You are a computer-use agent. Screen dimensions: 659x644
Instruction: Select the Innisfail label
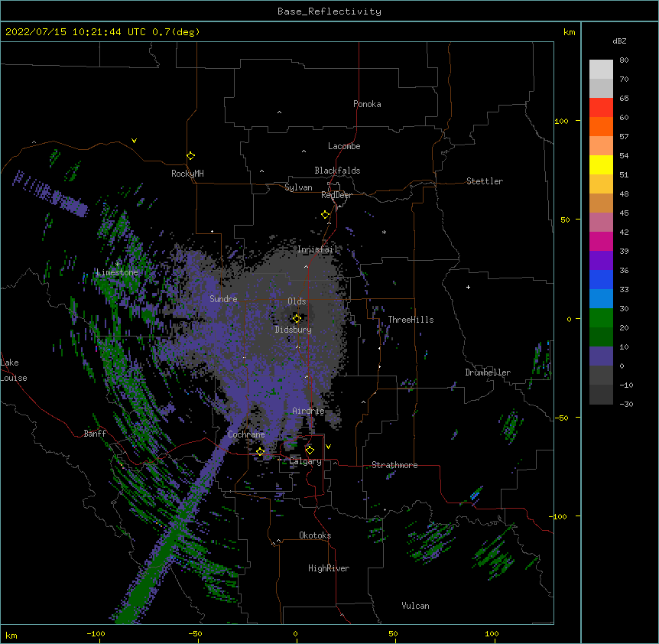pyautogui.click(x=318, y=249)
